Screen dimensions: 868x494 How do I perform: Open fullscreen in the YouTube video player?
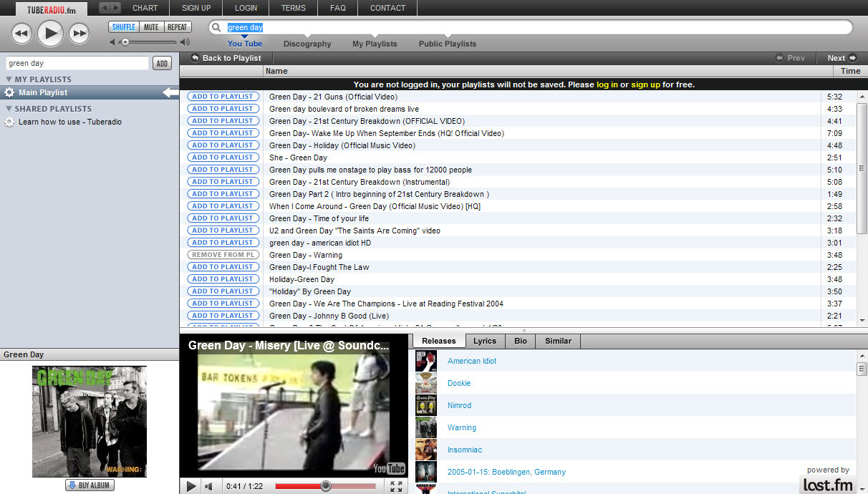[396, 486]
